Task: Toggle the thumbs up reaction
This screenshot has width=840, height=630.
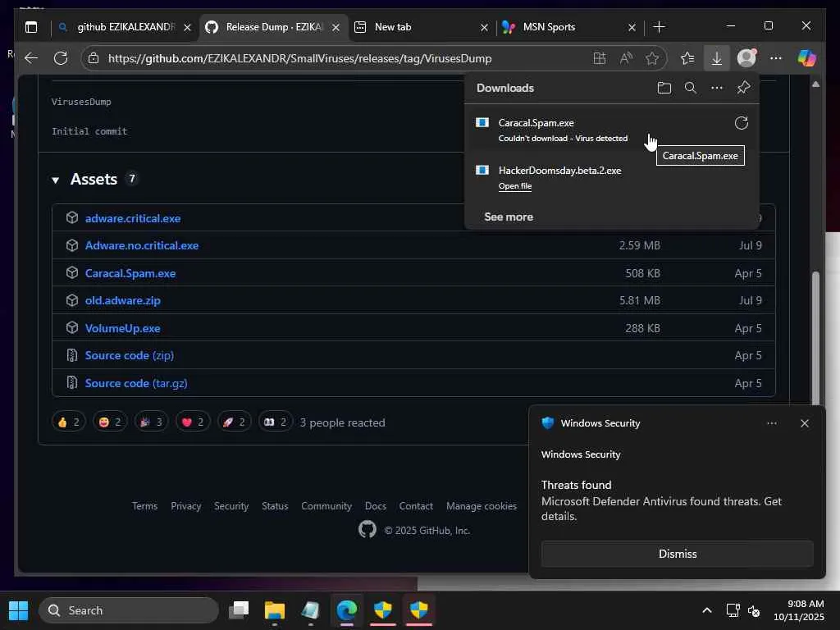Action: [x=68, y=422]
